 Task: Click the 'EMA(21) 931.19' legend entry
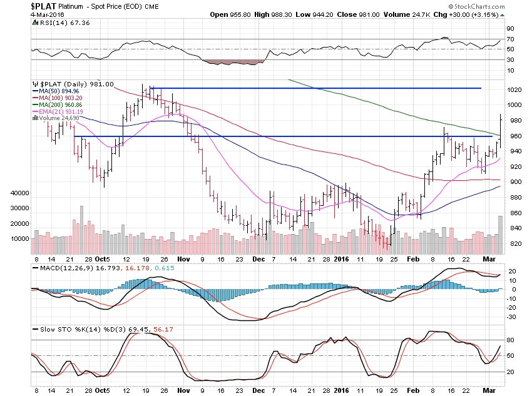click(61, 111)
